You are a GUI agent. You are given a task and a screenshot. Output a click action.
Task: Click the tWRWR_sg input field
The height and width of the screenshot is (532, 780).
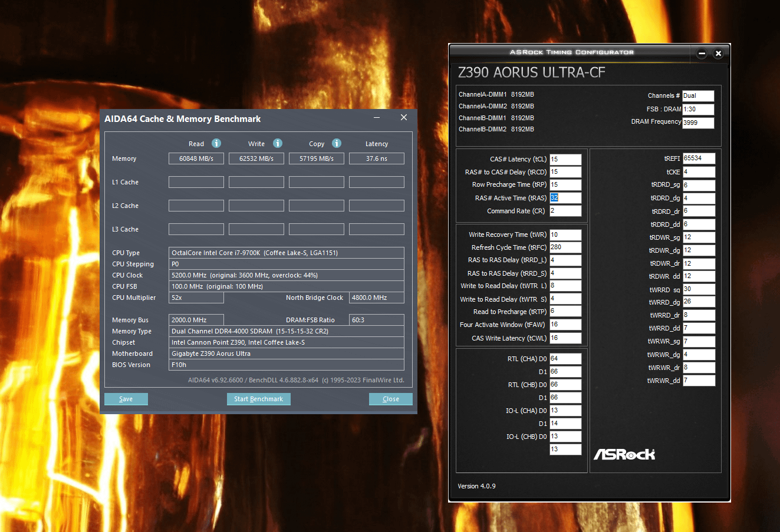pyautogui.click(x=699, y=342)
